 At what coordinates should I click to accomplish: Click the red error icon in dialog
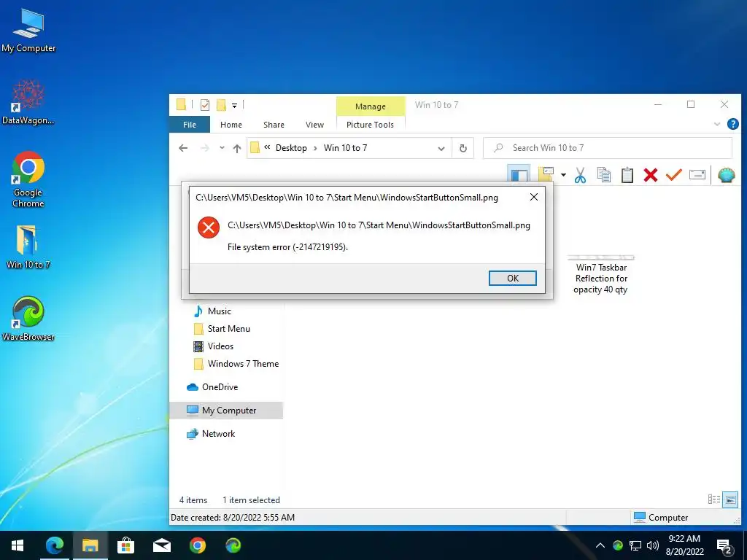pos(209,227)
